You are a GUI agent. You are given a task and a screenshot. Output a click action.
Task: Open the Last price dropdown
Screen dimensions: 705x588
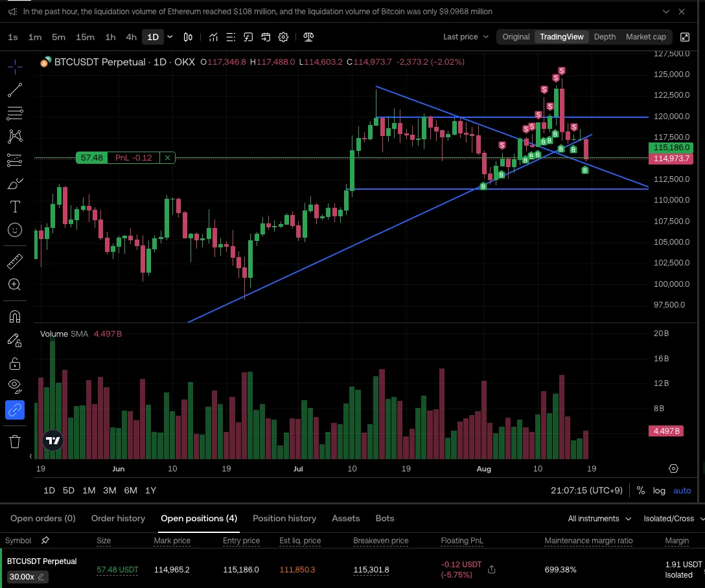coord(465,37)
